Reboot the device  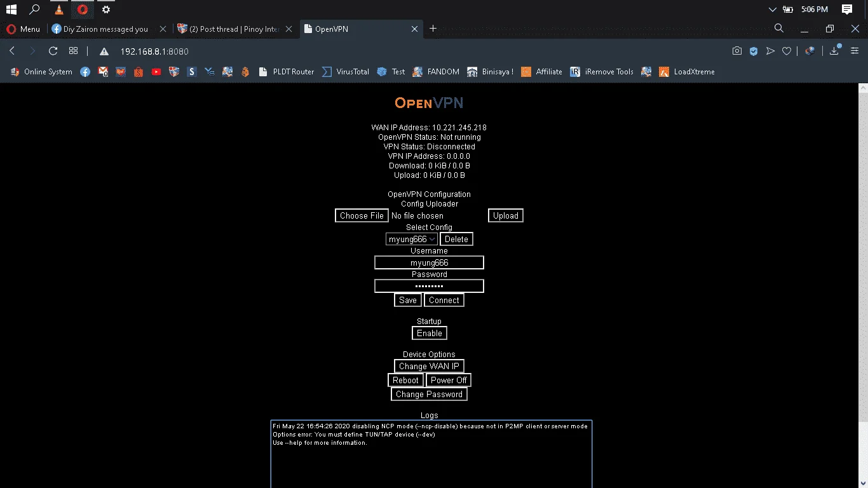tap(405, 380)
